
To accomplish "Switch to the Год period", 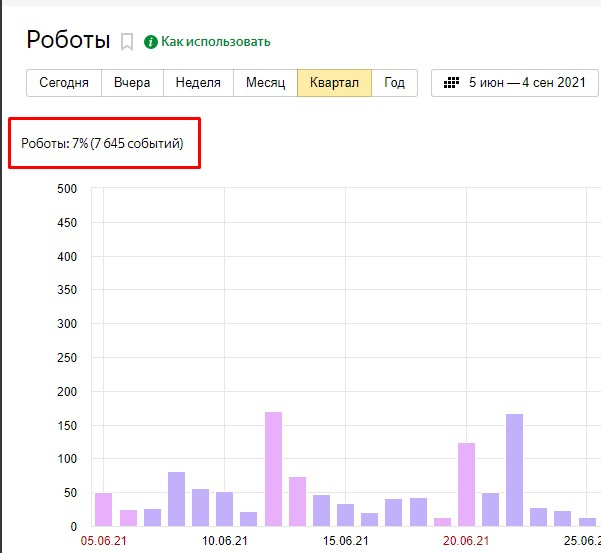I will tap(394, 83).
